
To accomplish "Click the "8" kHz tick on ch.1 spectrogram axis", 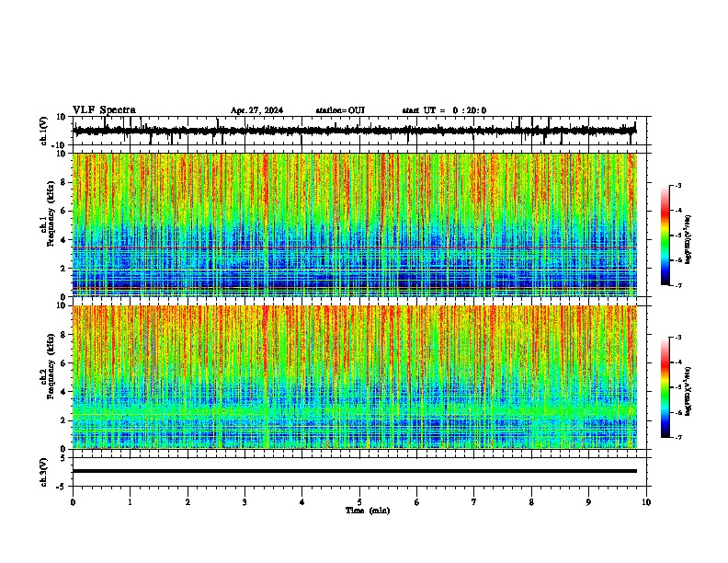I will pos(64,182).
